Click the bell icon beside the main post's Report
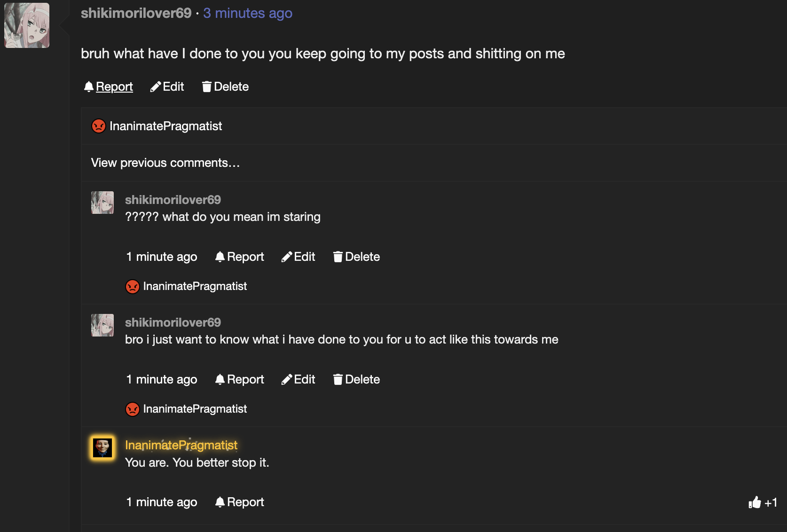 tap(88, 86)
